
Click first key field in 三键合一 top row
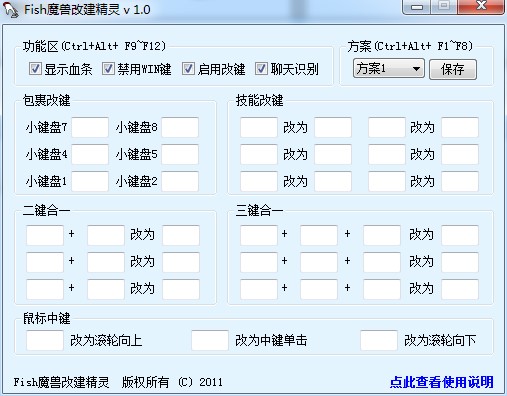tap(259, 235)
